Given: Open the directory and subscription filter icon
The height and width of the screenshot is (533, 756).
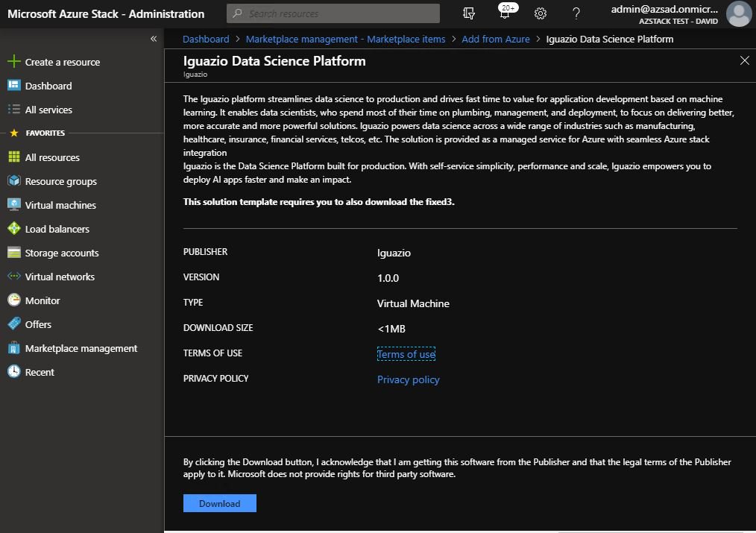Looking at the screenshot, I should [469, 13].
